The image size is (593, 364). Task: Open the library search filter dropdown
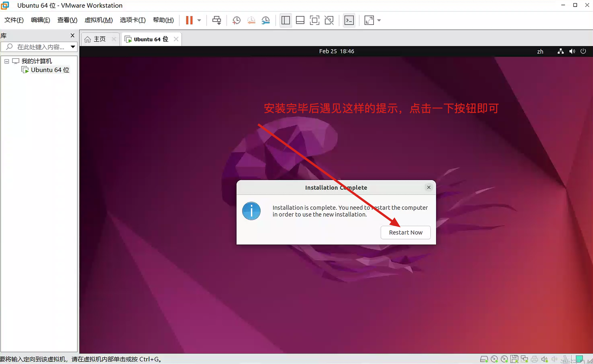[x=73, y=47]
